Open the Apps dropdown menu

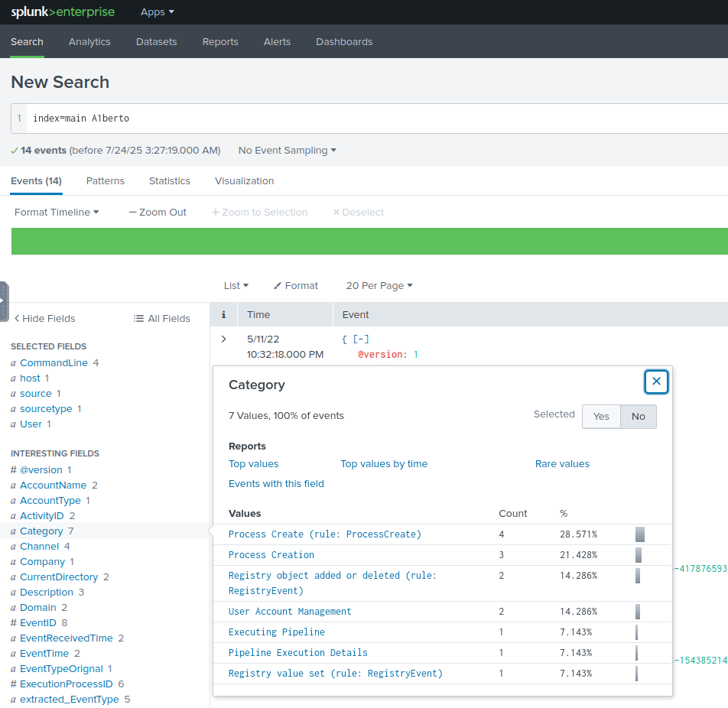(158, 12)
